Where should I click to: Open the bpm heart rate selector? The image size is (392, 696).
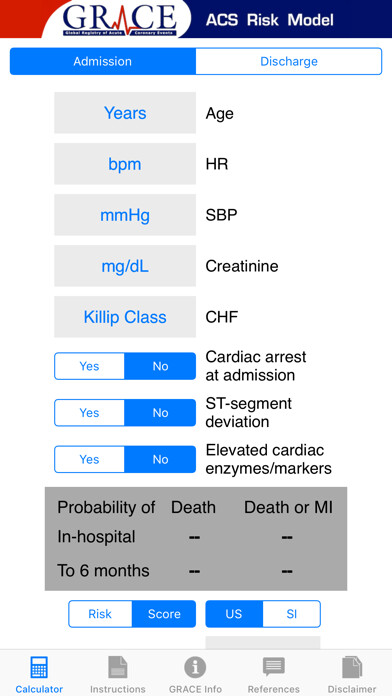click(125, 164)
